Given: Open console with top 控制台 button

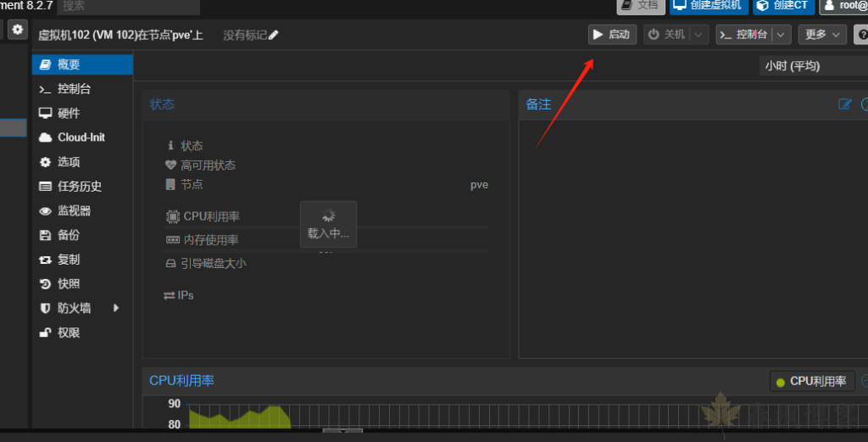Looking at the screenshot, I should pyautogui.click(x=743, y=34).
